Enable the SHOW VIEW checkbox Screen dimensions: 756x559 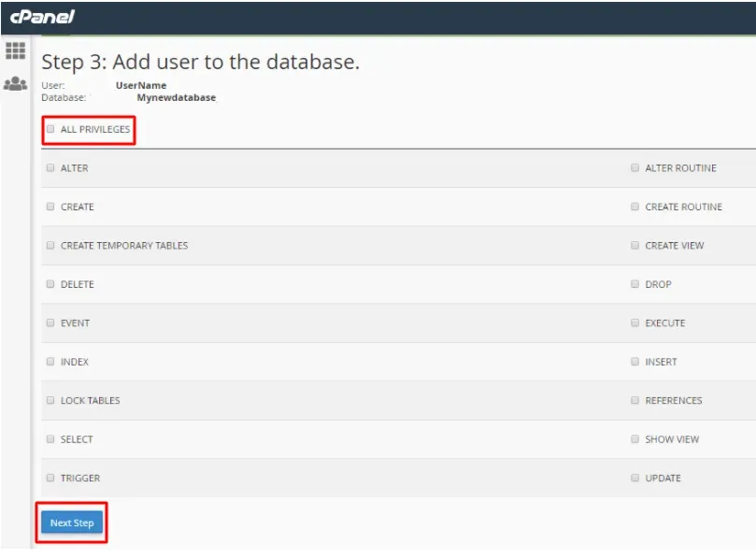[635, 438]
